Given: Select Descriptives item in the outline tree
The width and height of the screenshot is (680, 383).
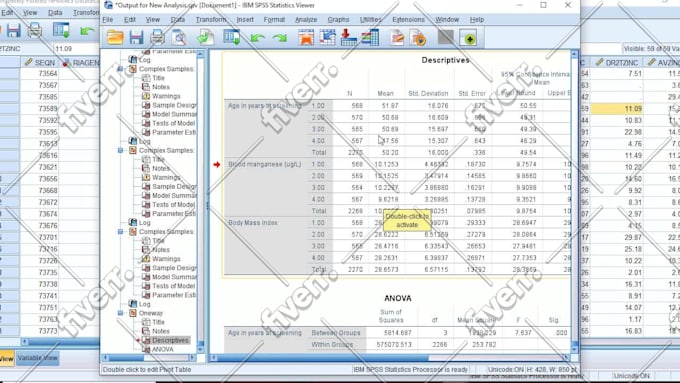Looking at the screenshot, I should pyautogui.click(x=170, y=340).
